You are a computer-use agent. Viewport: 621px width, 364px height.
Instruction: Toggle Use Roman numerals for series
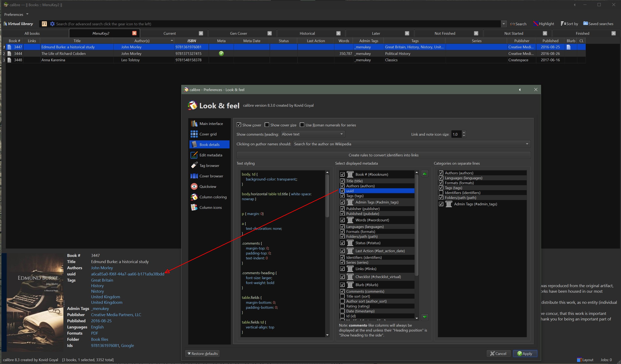302,125
